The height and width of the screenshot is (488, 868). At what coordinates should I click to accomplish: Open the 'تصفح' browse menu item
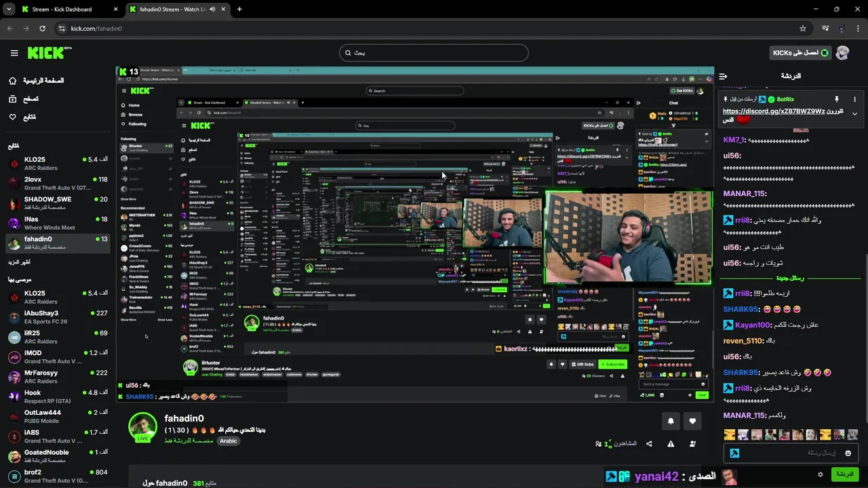[x=31, y=99]
